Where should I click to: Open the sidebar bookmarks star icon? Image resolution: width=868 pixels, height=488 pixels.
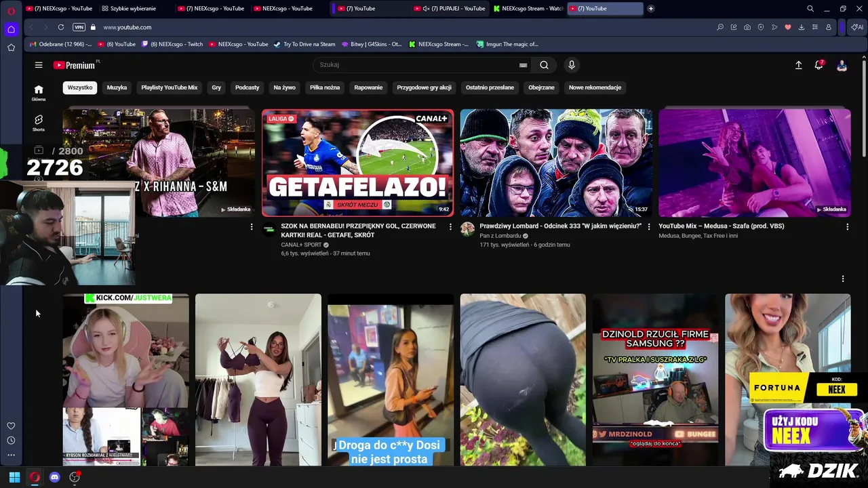click(11, 47)
